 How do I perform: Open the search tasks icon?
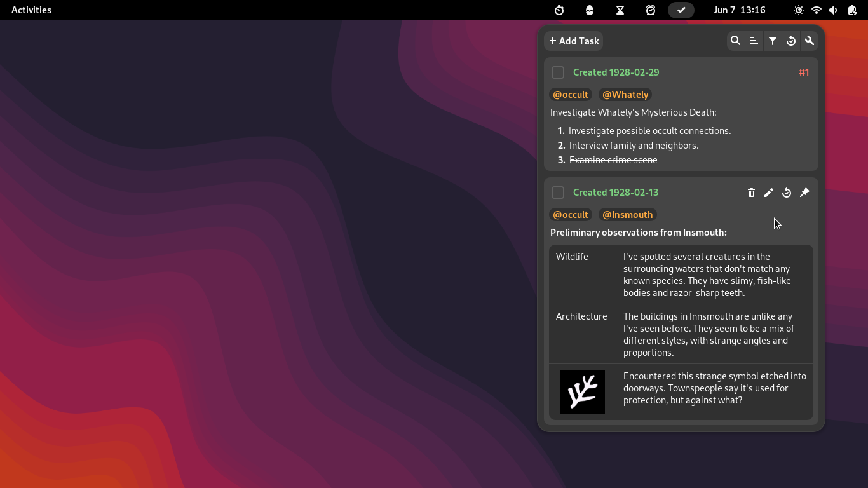[x=735, y=41]
